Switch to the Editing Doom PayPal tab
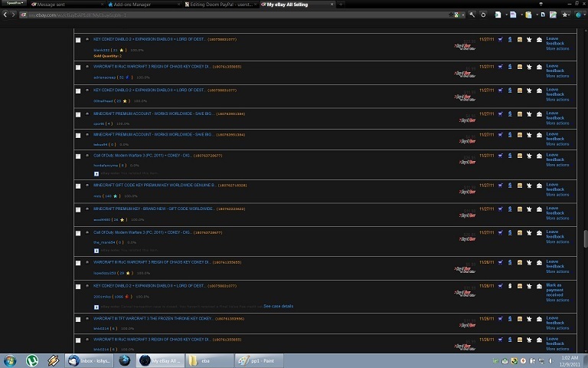The height and width of the screenshot is (368, 588). (220, 5)
